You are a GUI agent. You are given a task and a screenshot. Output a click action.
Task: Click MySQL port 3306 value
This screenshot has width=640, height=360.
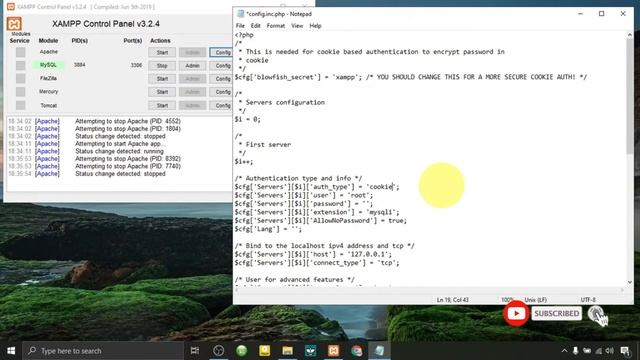coord(136,65)
